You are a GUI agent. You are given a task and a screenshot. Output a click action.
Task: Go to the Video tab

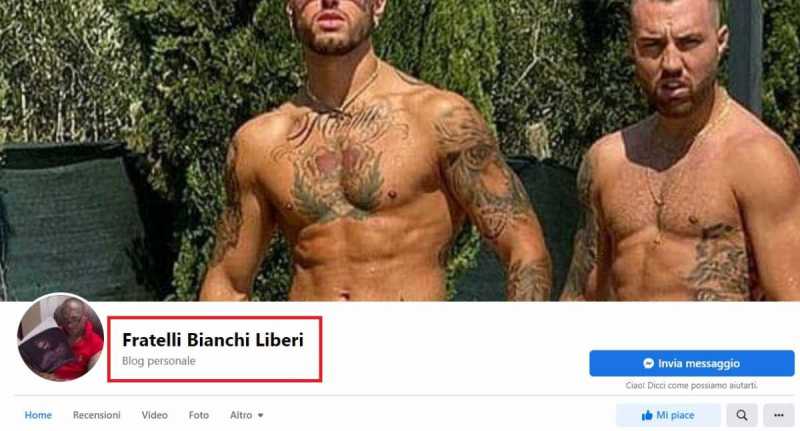[155, 415]
